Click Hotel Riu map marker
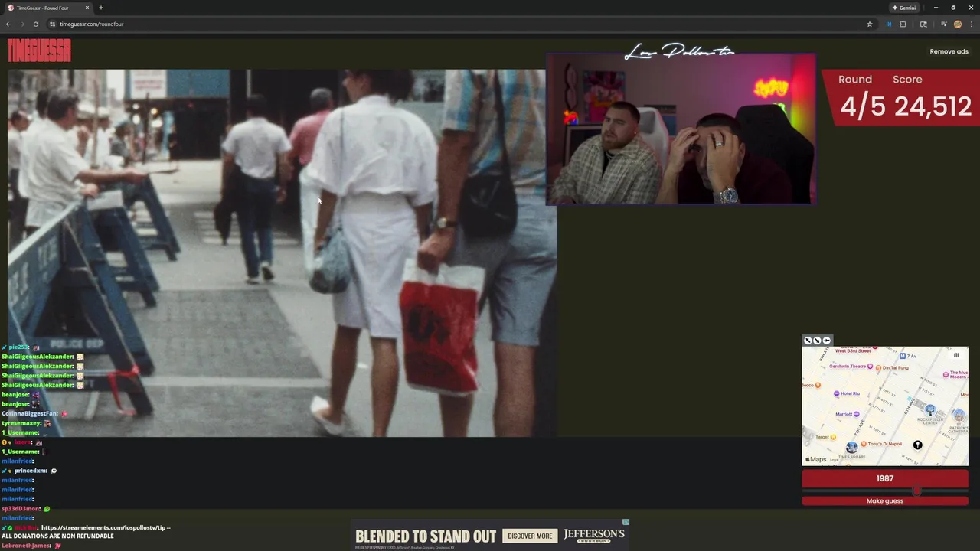 837,393
